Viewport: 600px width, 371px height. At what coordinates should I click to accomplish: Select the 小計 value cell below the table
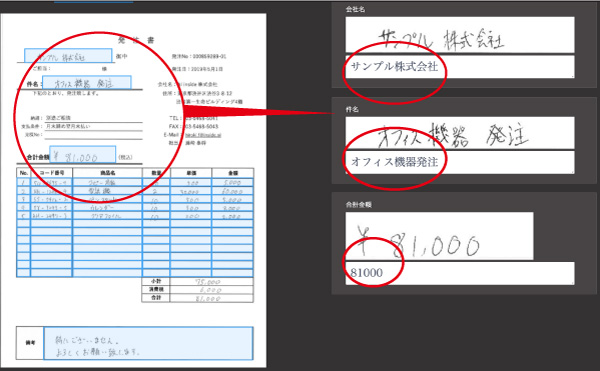pyautogui.click(x=212, y=282)
